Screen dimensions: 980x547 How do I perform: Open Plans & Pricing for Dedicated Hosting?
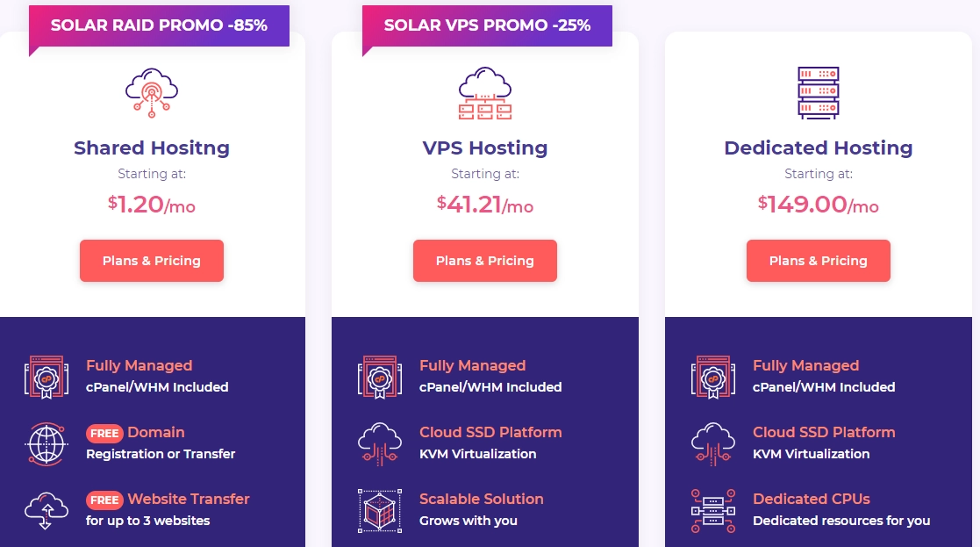818,261
